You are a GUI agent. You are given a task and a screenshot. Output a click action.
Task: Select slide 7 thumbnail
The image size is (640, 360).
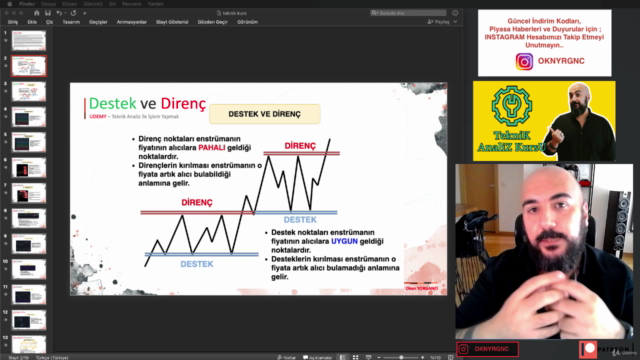pyautogui.click(x=29, y=193)
